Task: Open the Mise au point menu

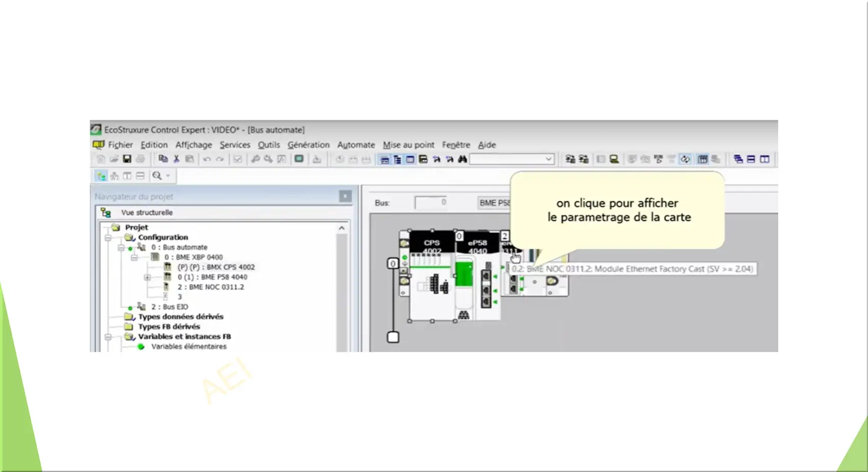Action: point(408,145)
